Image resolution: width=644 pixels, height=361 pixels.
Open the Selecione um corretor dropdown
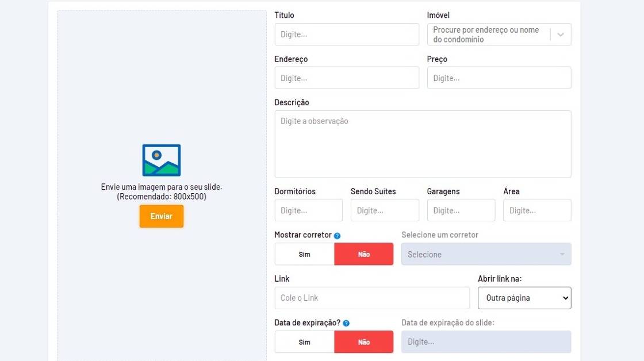pyautogui.click(x=486, y=254)
